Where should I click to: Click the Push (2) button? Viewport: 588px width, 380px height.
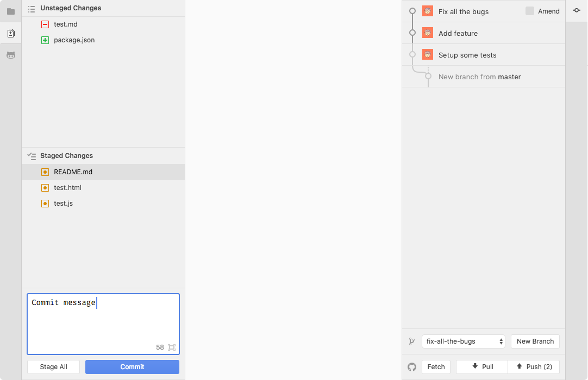tap(534, 367)
